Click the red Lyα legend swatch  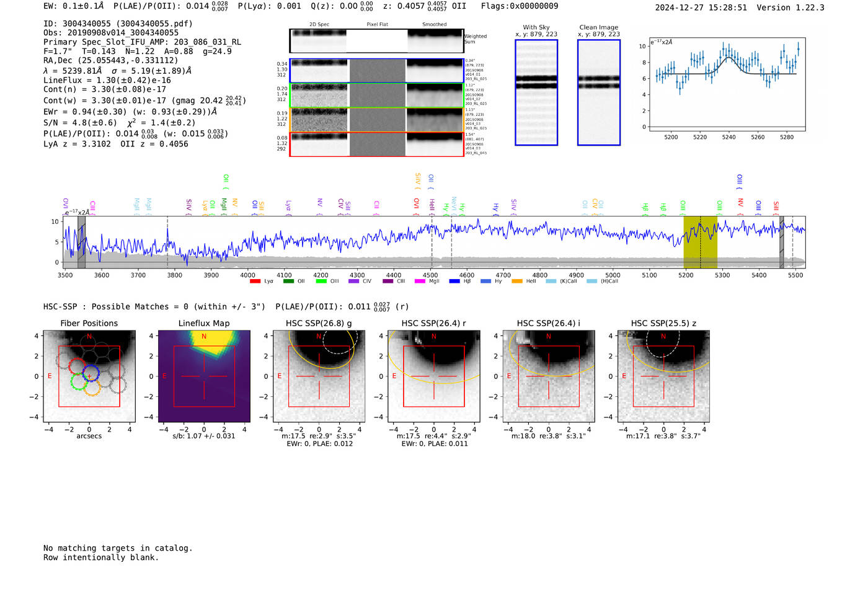(x=255, y=282)
